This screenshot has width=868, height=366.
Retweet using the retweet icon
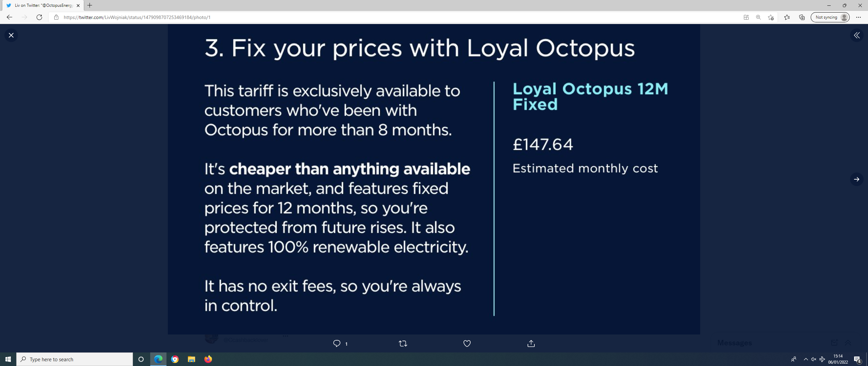click(x=403, y=343)
